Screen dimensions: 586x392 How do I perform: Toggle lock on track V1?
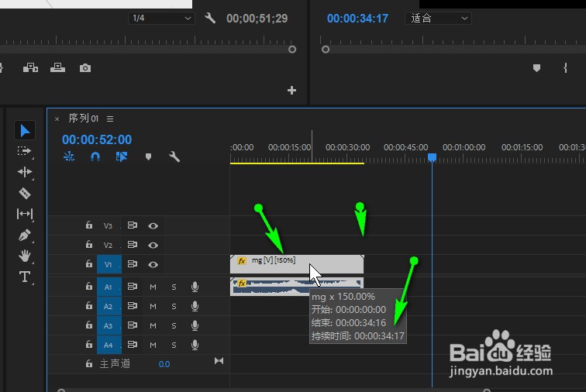(x=89, y=264)
